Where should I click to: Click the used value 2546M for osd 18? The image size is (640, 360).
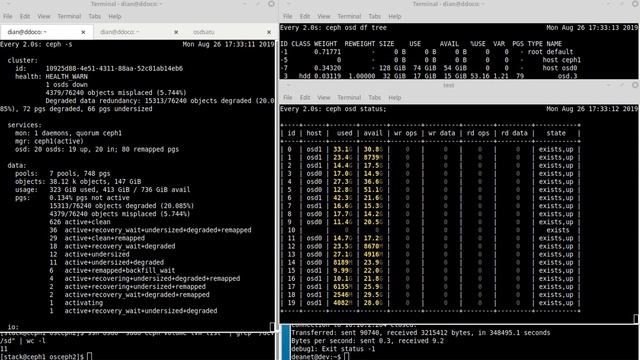(x=343, y=295)
